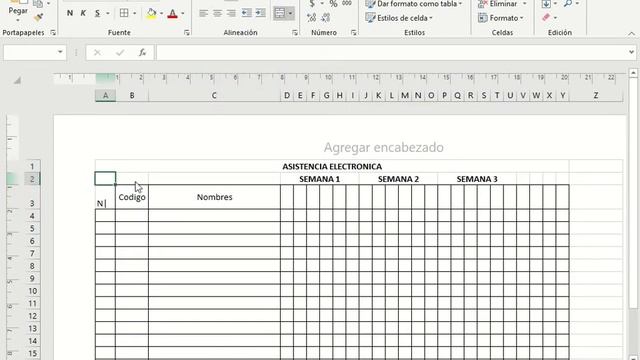Select the Codigo cell
This screenshot has height=360, width=640.
point(132,197)
